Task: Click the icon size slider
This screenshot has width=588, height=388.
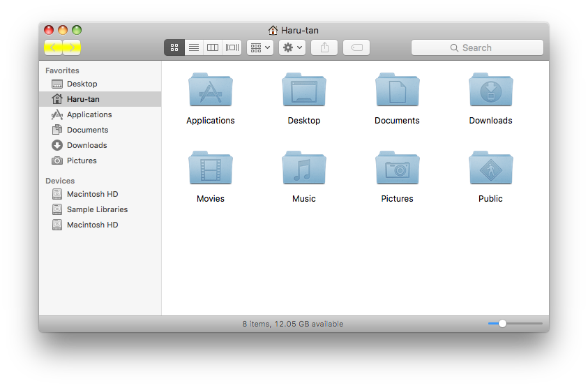Action: pos(515,324)
